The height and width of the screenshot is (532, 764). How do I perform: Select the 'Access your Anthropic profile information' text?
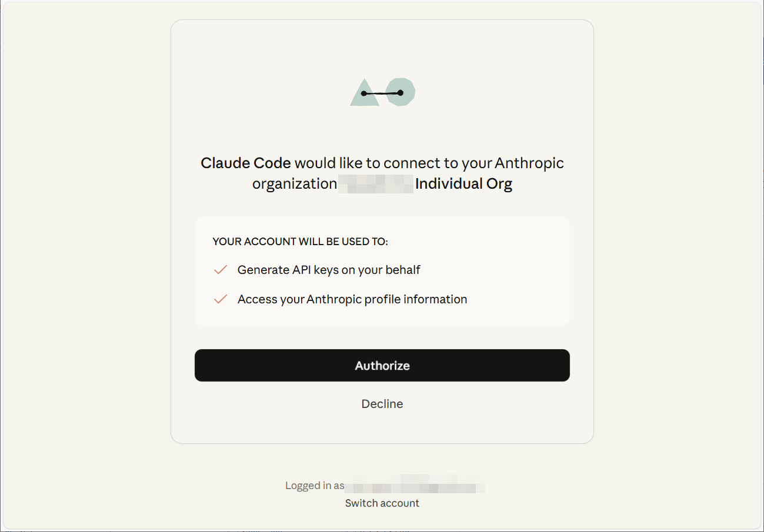pos(352,299)
